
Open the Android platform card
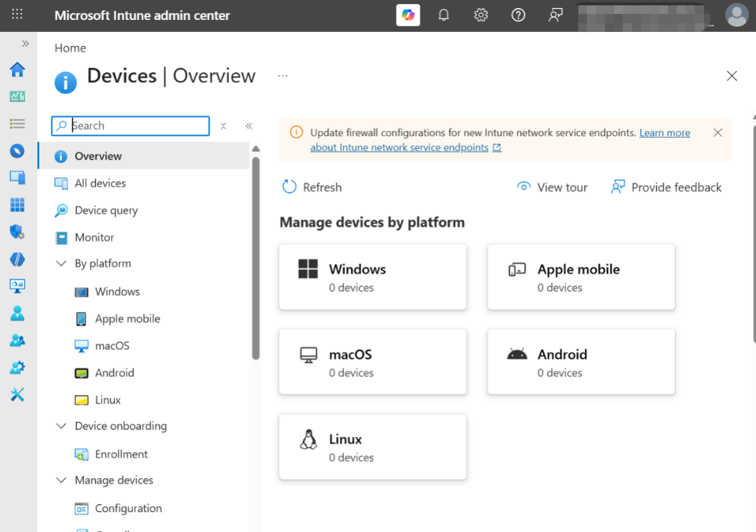coord(581,362)
